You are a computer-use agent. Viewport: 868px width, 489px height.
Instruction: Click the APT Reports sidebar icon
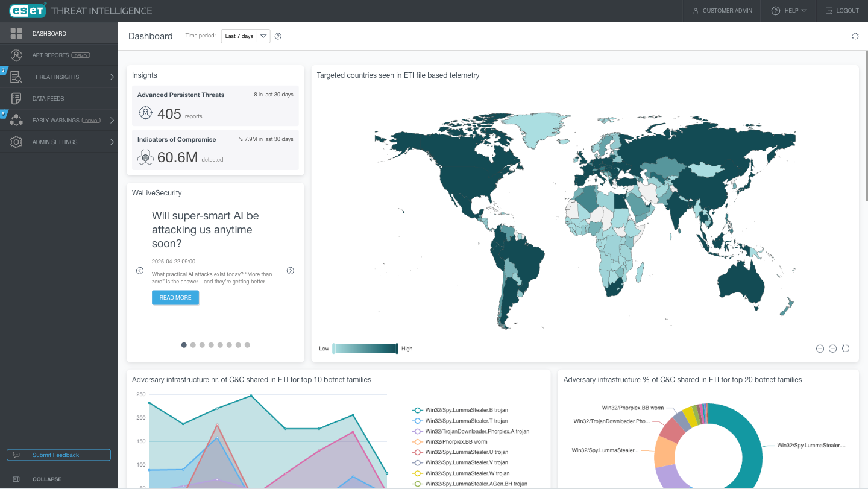pos(16,55)
